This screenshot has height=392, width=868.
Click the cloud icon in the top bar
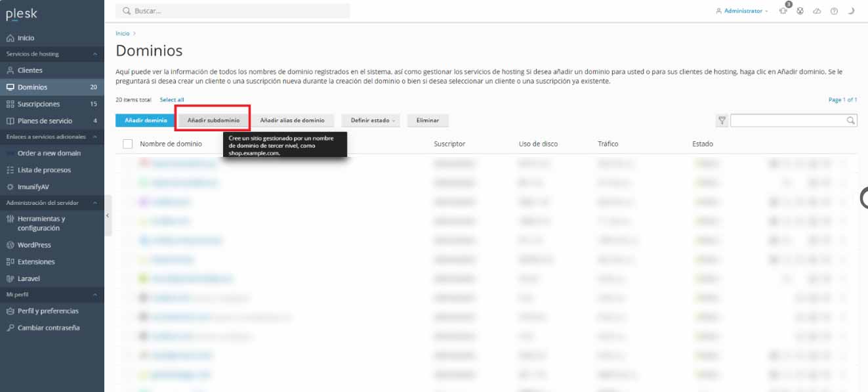(817, 11)
